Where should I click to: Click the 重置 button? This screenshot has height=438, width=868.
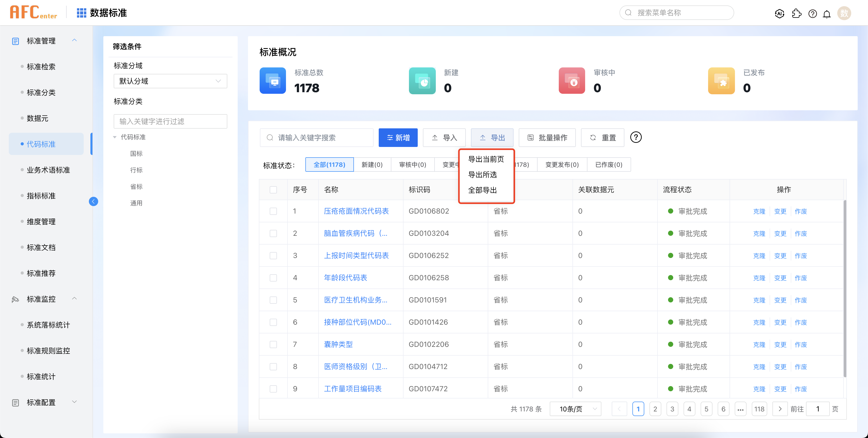[602, 137]
